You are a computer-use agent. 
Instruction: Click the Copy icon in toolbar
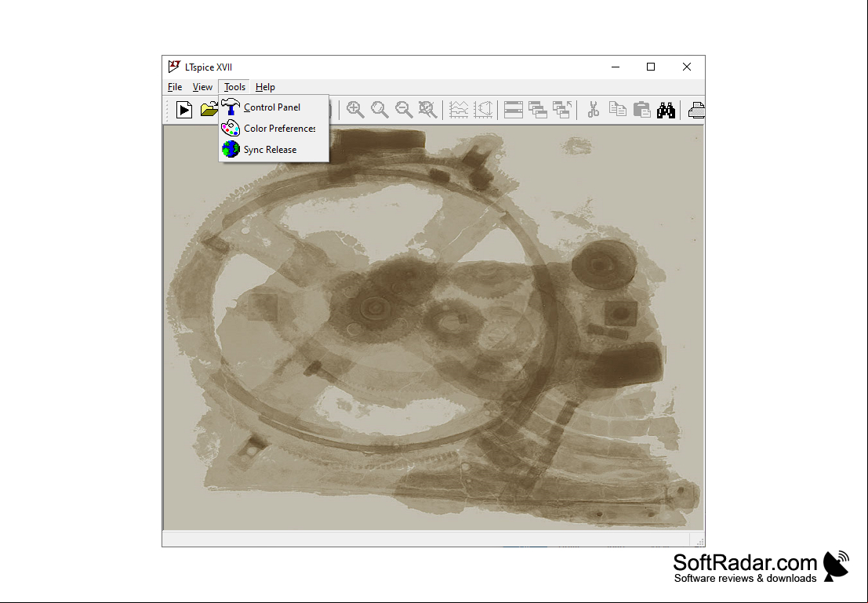click(618, 110)
